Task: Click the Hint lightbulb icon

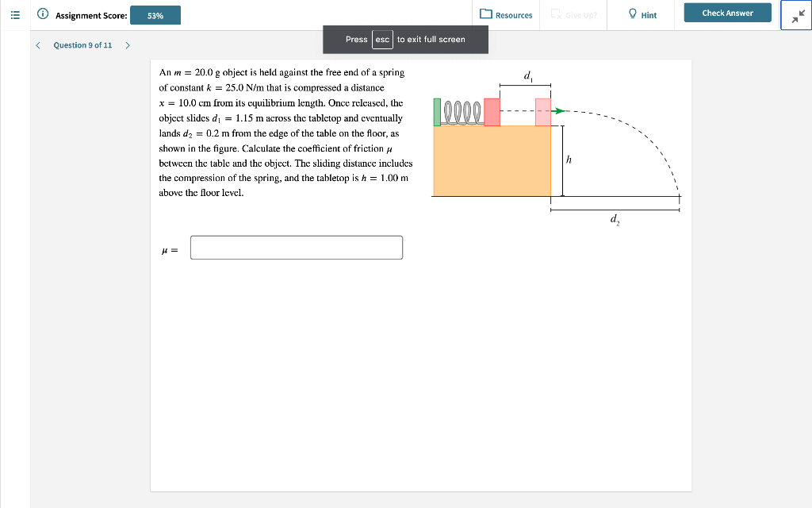Action: [630, 13]
